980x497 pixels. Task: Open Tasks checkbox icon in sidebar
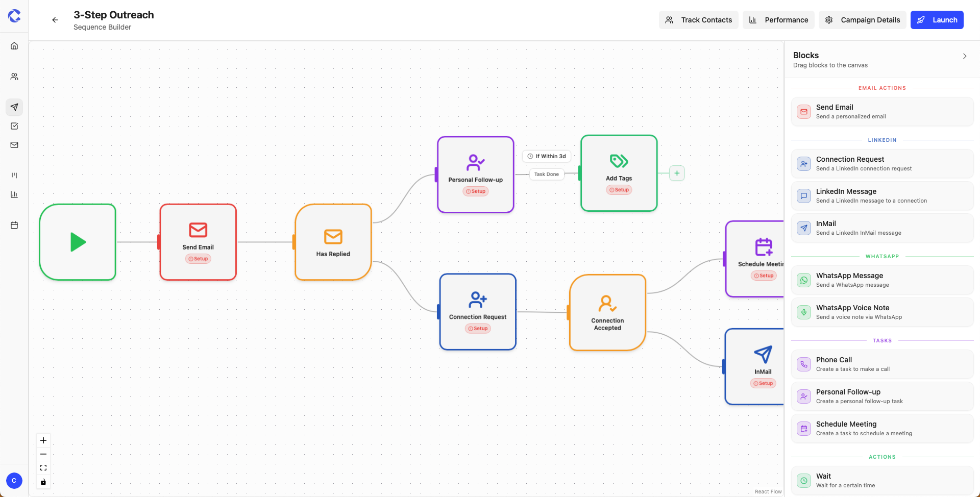click(14, 126)
